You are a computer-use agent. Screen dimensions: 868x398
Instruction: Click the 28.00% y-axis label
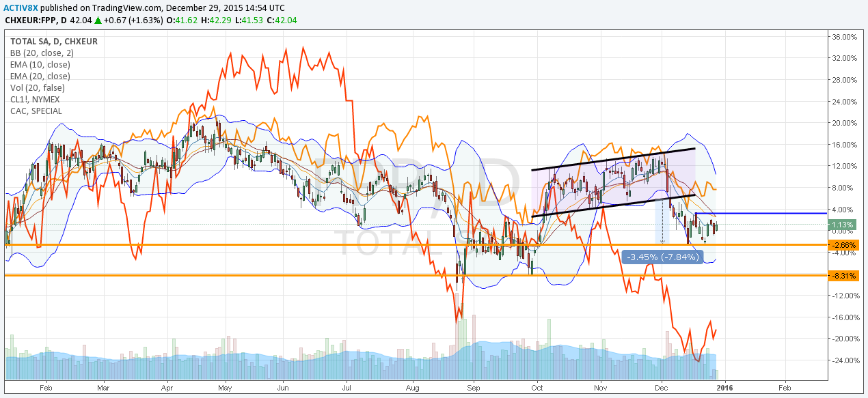[843, 80]
